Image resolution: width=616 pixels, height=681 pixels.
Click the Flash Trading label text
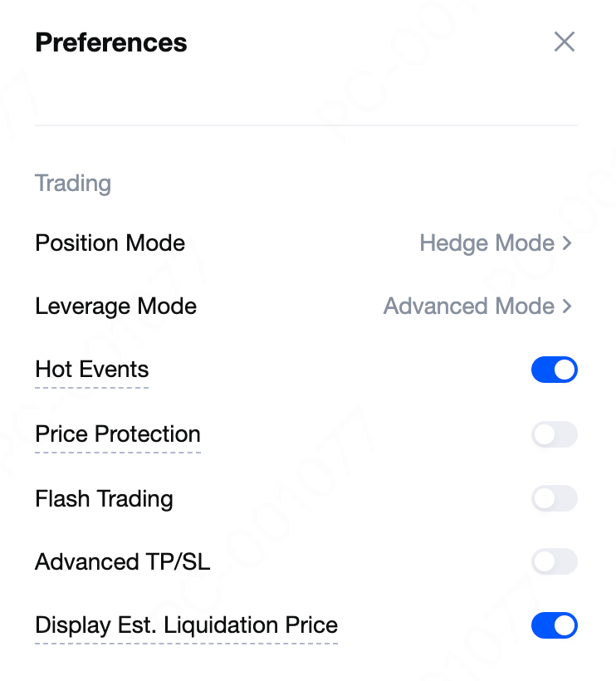click(104, 499)
